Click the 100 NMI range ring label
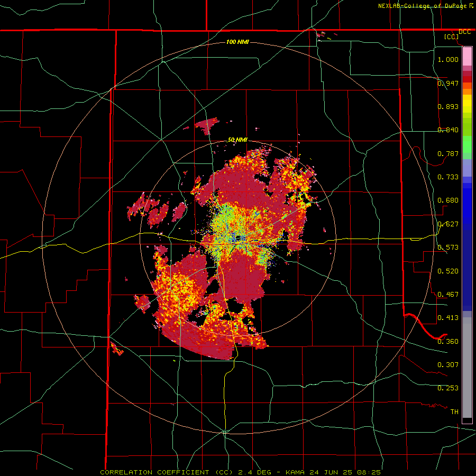 tap(237, 42)
